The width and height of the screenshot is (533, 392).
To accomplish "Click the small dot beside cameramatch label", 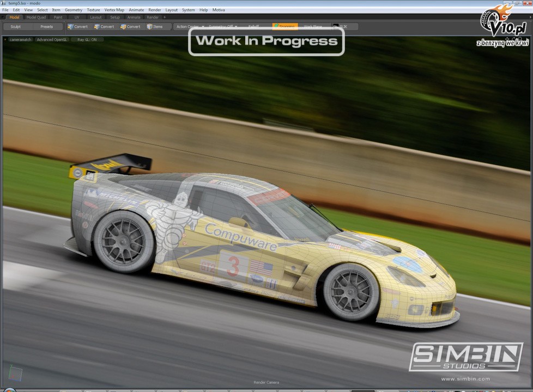I will (x=5, y=40).
